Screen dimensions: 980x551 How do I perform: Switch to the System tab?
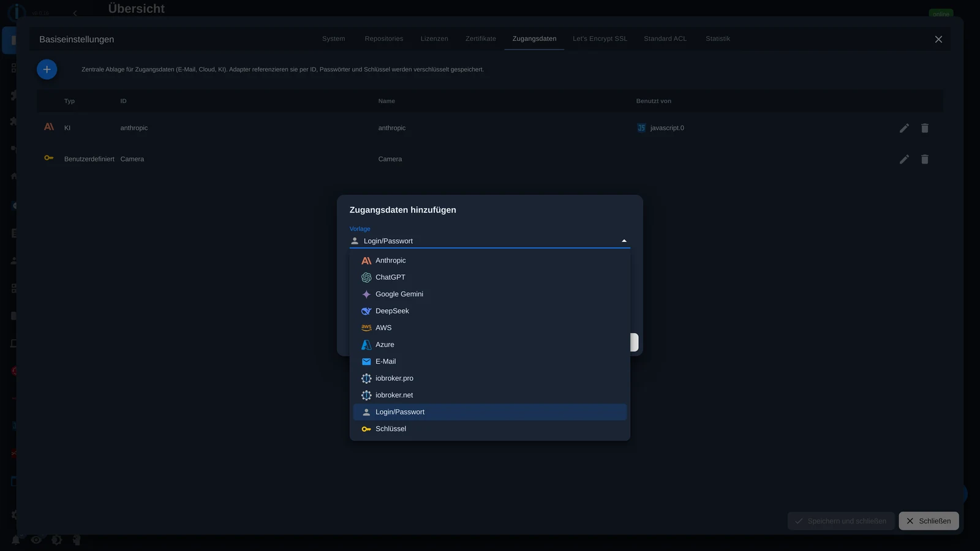point(334,39)
